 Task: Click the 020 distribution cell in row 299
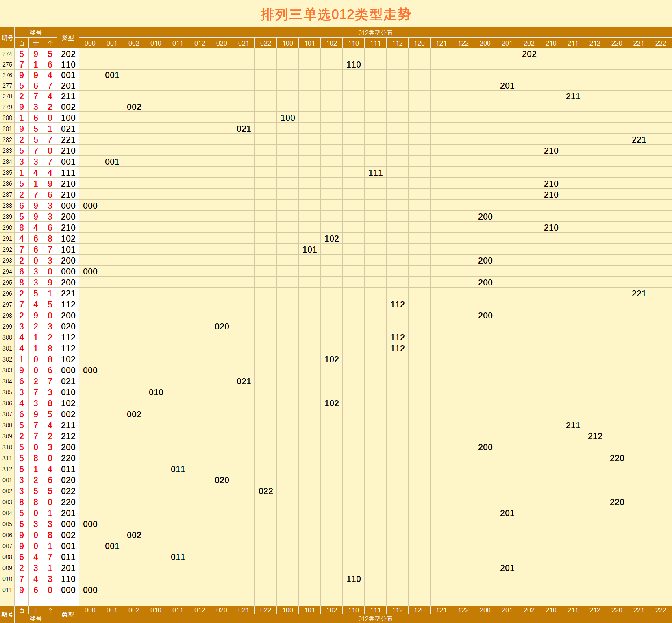click(222, 326)
